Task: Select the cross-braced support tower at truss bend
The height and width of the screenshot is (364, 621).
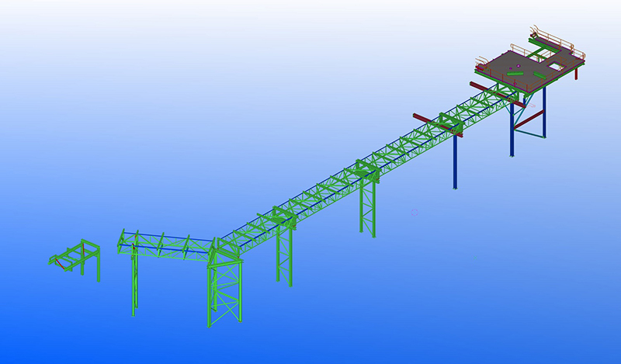Action: (224, 290)
